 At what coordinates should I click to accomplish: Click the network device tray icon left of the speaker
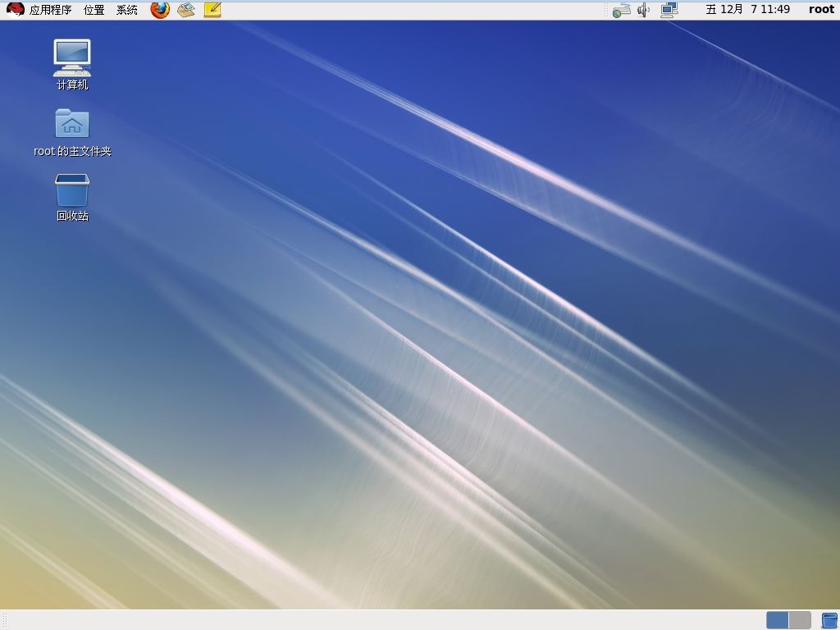622,10
